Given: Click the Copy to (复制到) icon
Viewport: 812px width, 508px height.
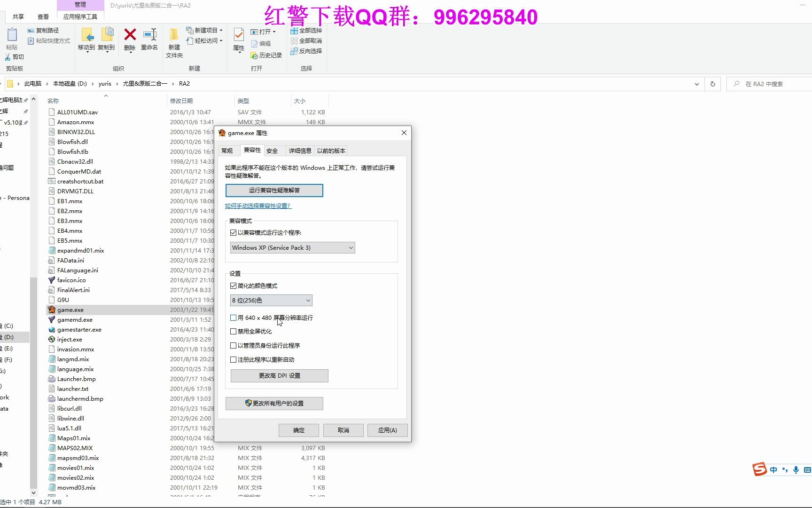Looking at the screenshot, I should 107,34.
